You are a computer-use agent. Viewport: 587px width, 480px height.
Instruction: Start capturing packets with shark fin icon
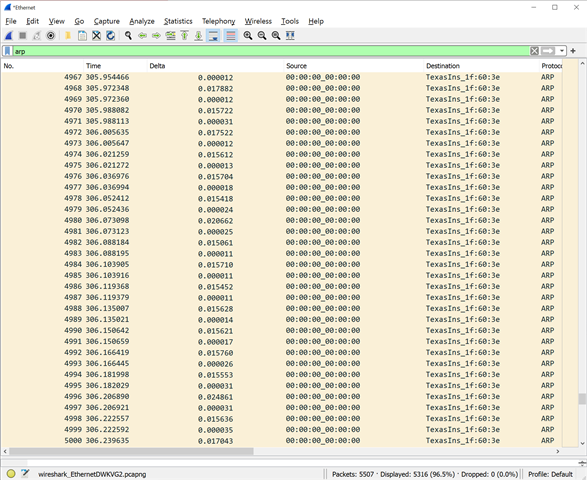9,36
